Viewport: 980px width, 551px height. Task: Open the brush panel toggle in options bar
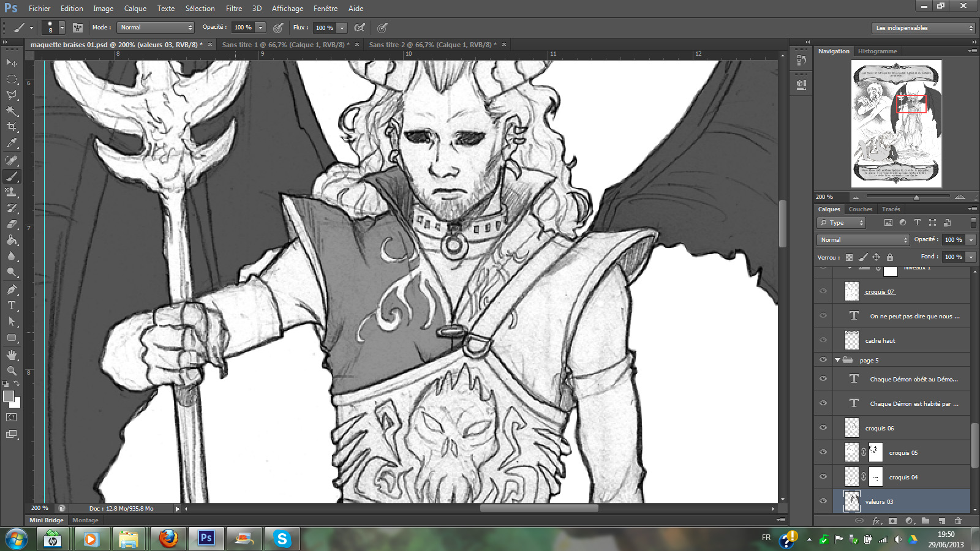tap(78, 28)
